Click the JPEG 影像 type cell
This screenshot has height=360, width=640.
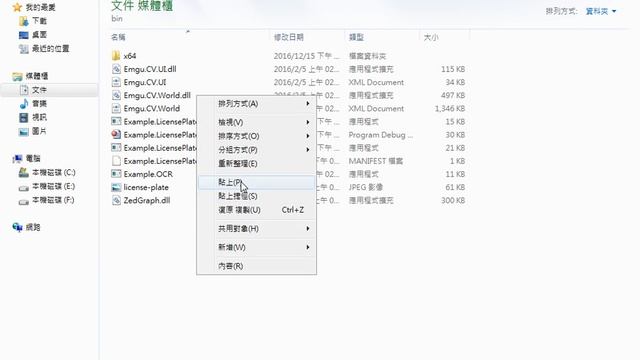click(x=366, y=187)
